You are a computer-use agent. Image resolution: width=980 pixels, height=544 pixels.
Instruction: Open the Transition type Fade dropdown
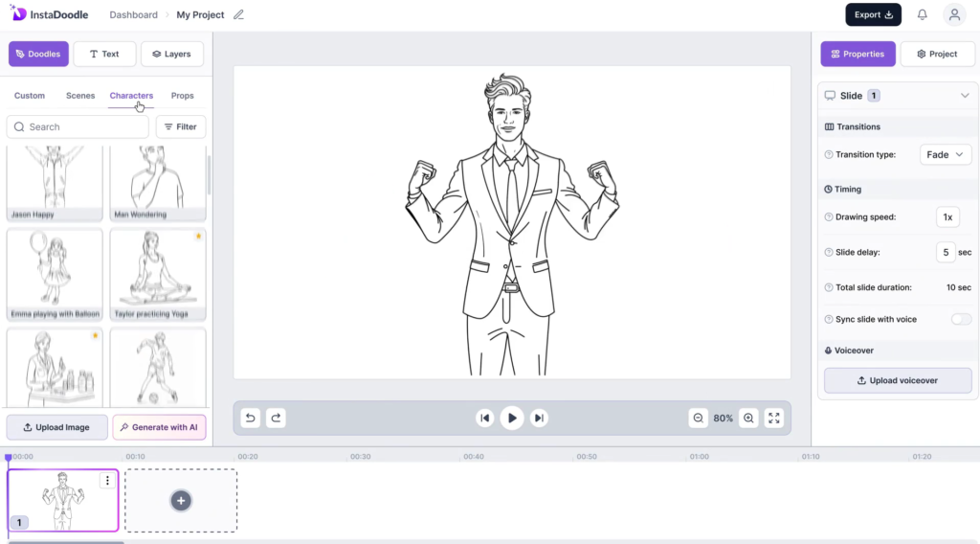[945, 154]
